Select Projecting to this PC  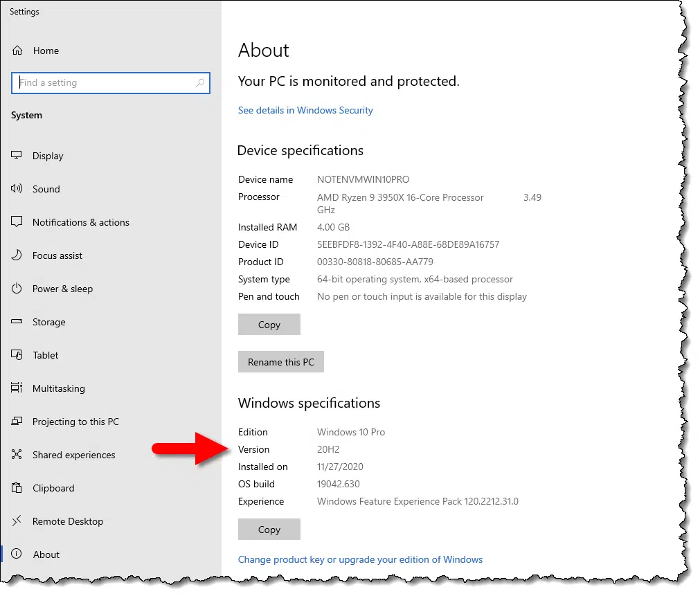coord(76,422)
